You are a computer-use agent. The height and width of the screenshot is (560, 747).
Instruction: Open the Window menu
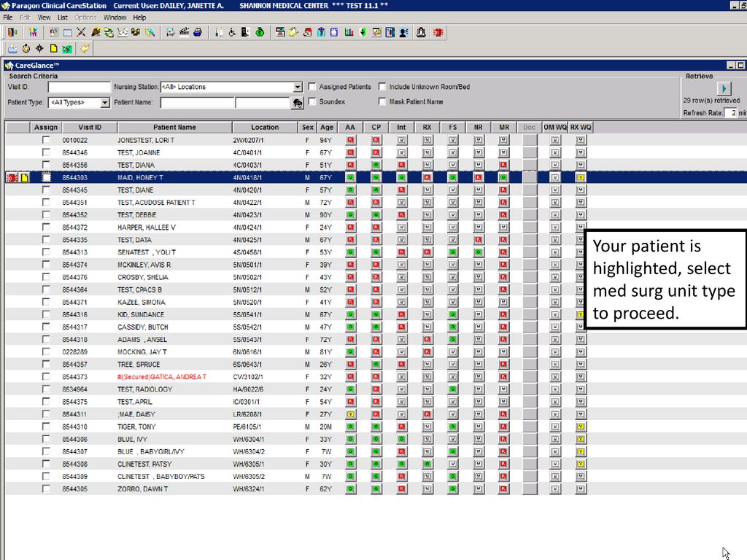pos(115,17)
